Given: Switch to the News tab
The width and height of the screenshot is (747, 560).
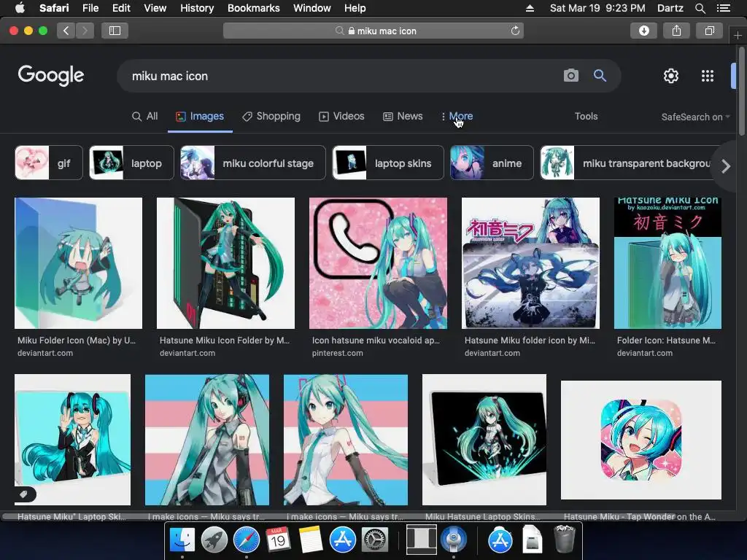Looking at the screenshot, I should click(x=403, y=116).
